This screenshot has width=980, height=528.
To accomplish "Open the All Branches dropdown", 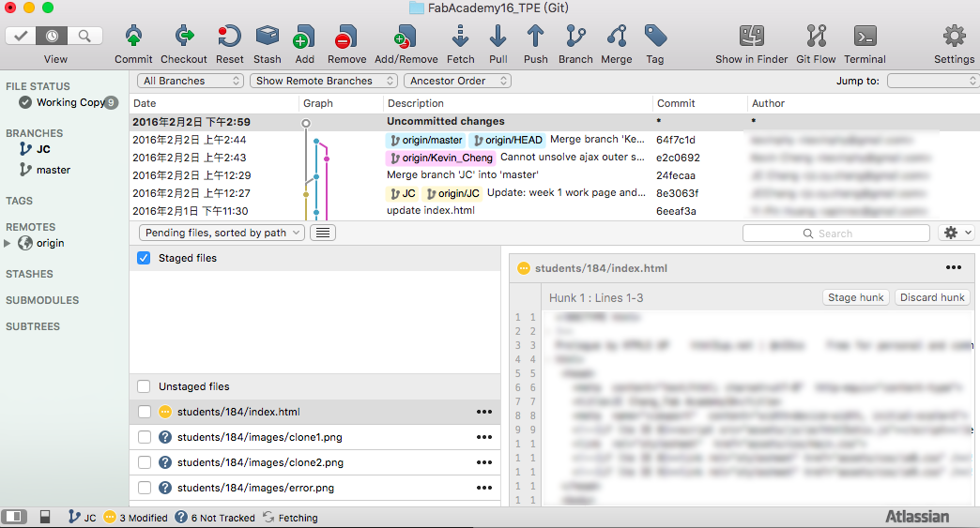I will point(190,81).
